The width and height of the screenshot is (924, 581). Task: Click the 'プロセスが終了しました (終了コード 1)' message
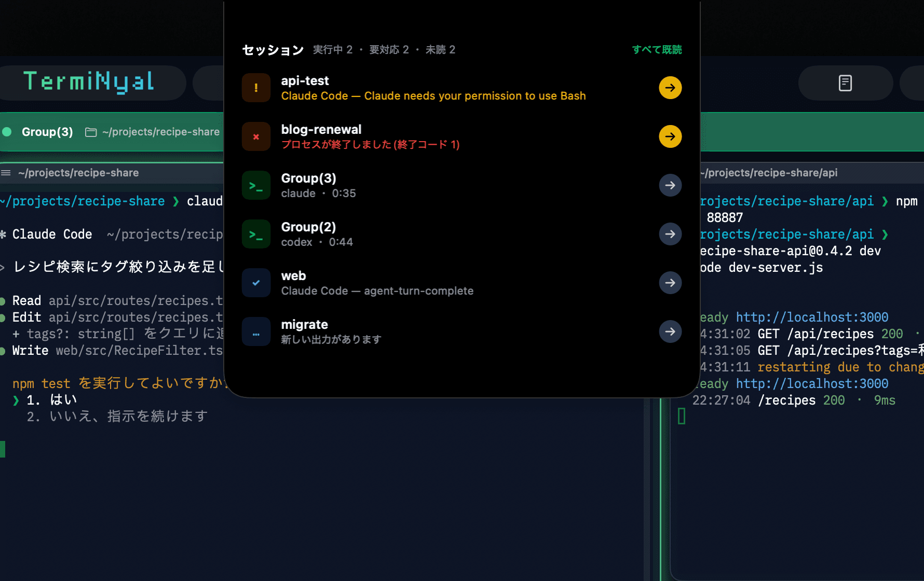coord(370,145)
